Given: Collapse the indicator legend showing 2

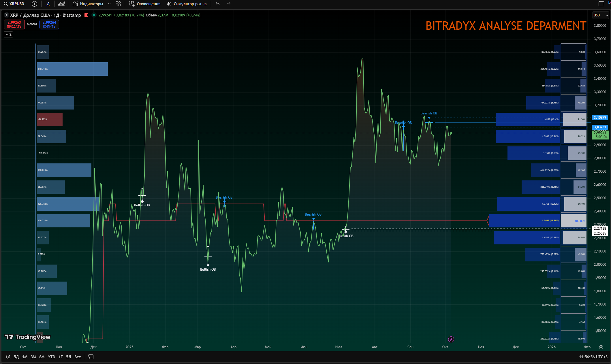Looking at the screenshot, I should (8, 34).
